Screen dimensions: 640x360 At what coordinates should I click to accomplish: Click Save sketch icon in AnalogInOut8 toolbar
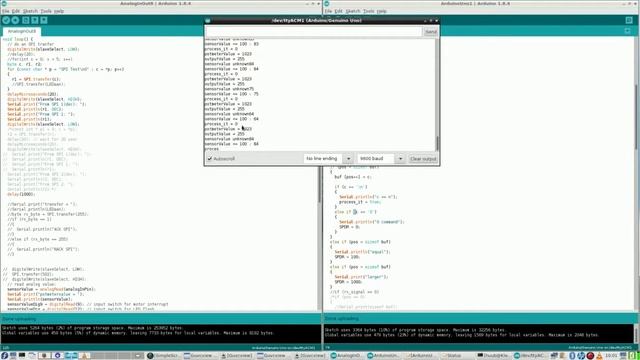pyautogui.click(x=44, y=20)
